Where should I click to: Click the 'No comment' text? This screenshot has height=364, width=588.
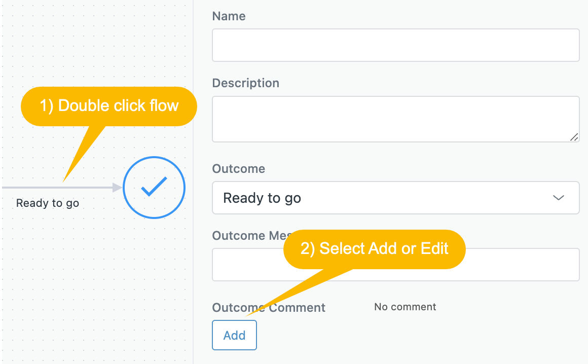pyautogui.click(x=405, y=307)
